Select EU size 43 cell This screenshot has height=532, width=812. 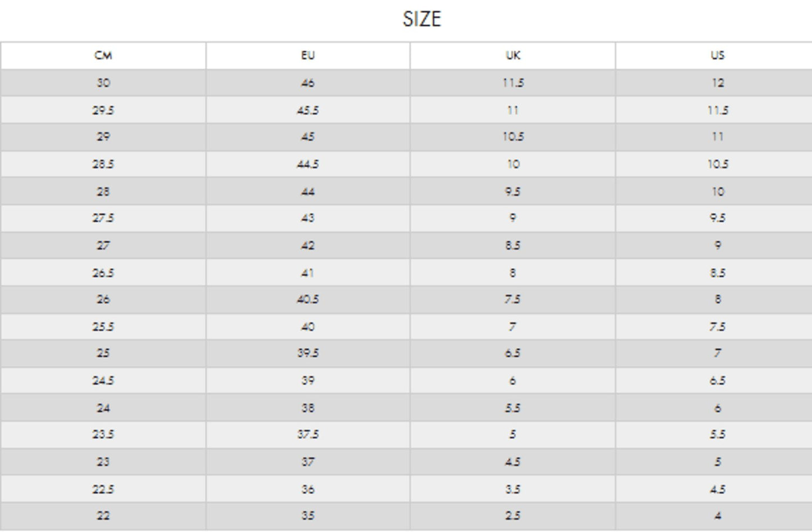click(307, 218)
